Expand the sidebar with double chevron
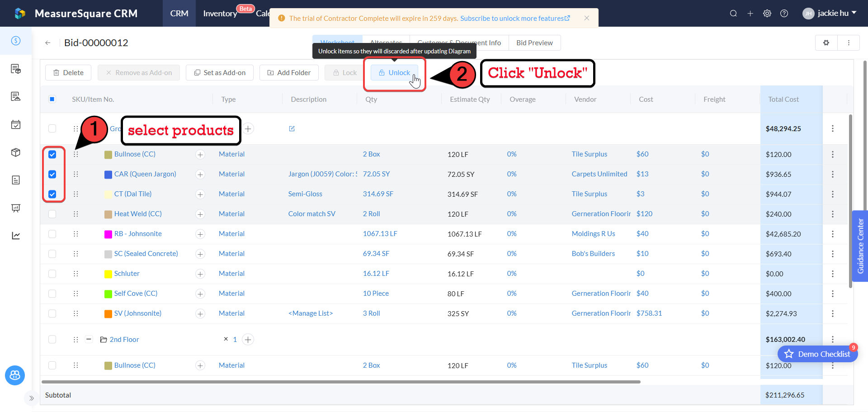The height and width of the screenshot is (412, 868). pyautogui.click(x=31, y=398)
